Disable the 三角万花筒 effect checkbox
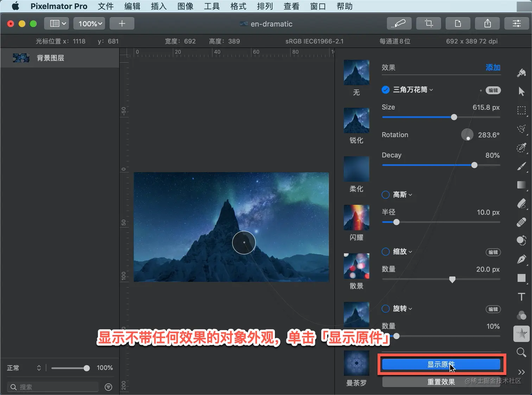This screenshot has height=395, width=532. [386, 90]
